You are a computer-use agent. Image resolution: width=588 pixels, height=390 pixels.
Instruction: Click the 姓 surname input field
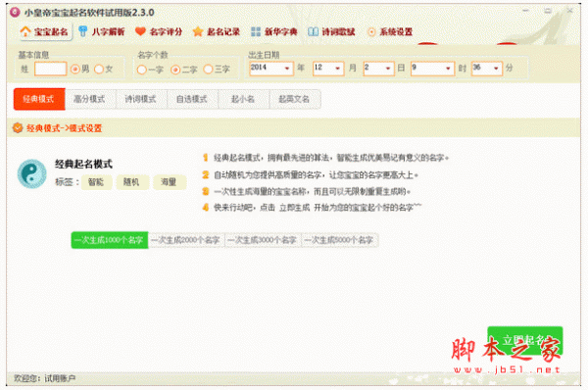click(51, 69)
